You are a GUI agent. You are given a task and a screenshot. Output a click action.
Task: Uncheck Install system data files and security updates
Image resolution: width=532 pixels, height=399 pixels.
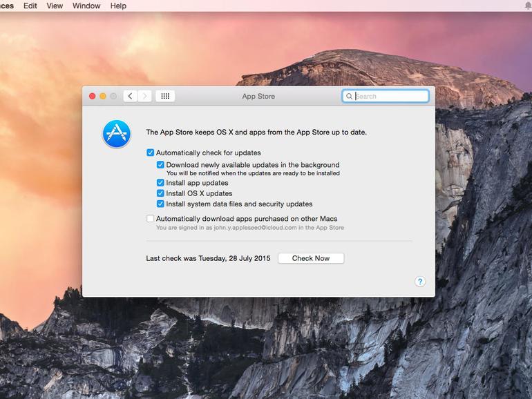tap(160, 204)
